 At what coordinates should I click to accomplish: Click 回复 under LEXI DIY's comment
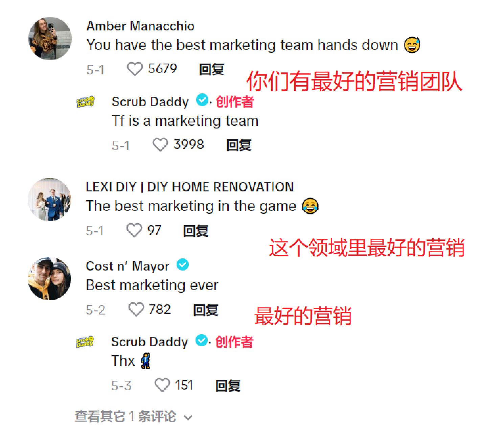[196, 231]
